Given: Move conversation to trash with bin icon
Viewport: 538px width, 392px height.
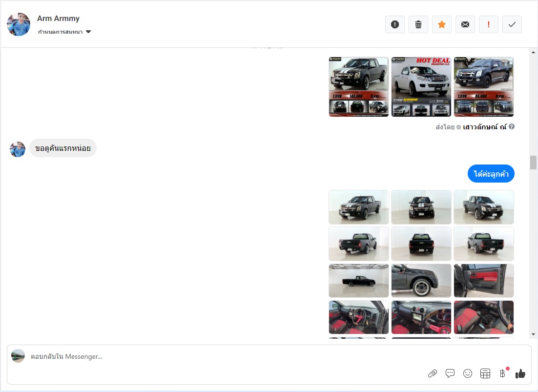Looking at the screenshot, I should (418, 24).
